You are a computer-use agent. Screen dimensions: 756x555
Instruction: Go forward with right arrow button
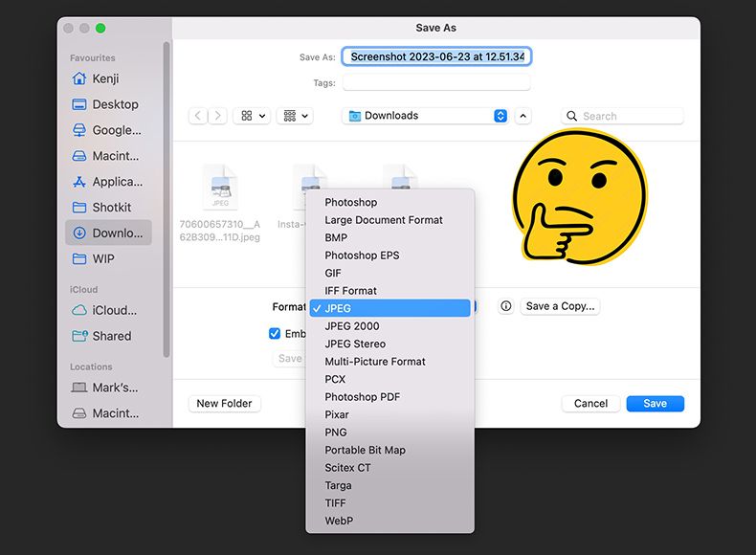point(217,116)
